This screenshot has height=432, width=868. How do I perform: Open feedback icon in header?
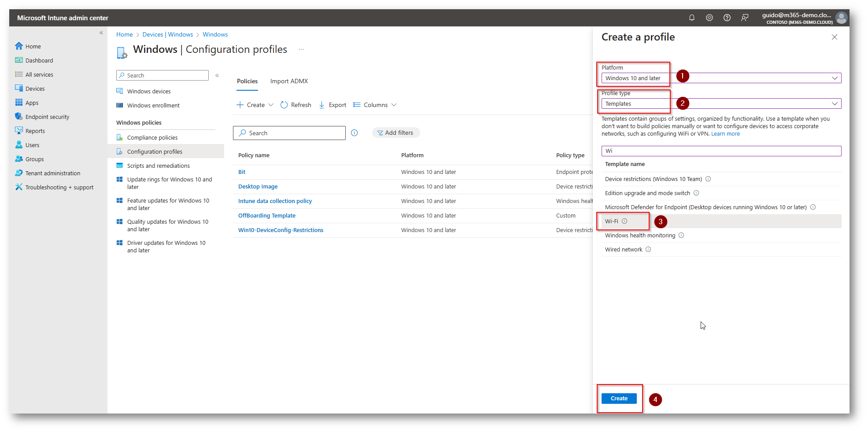(x=745, y=18)
